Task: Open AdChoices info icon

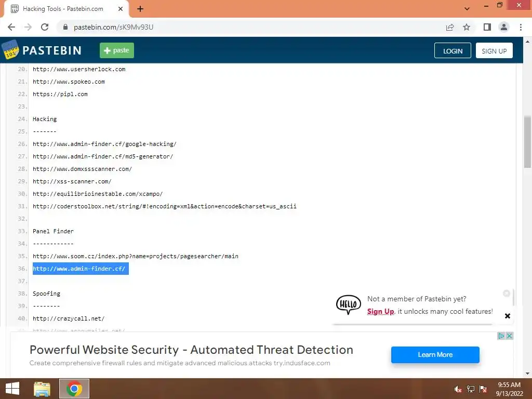Action: tap(501, 336)
